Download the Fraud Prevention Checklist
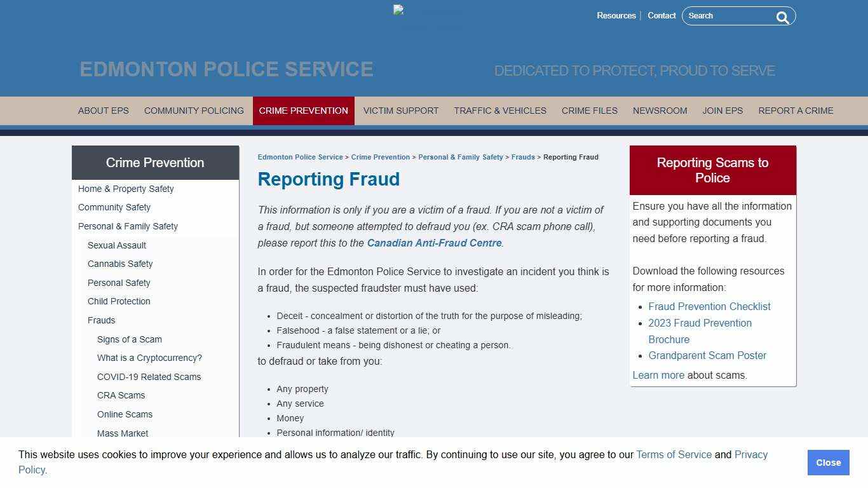 coord(709,306)
